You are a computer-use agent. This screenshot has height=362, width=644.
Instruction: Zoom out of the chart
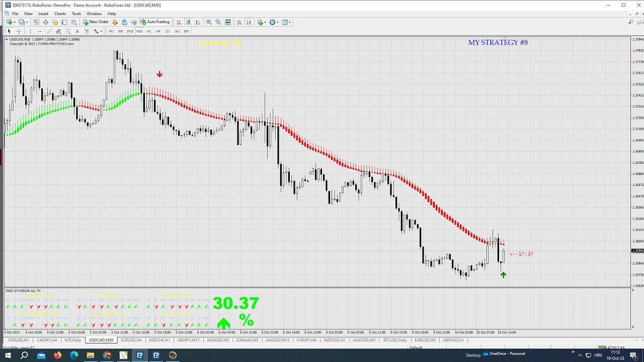[218, 22]
